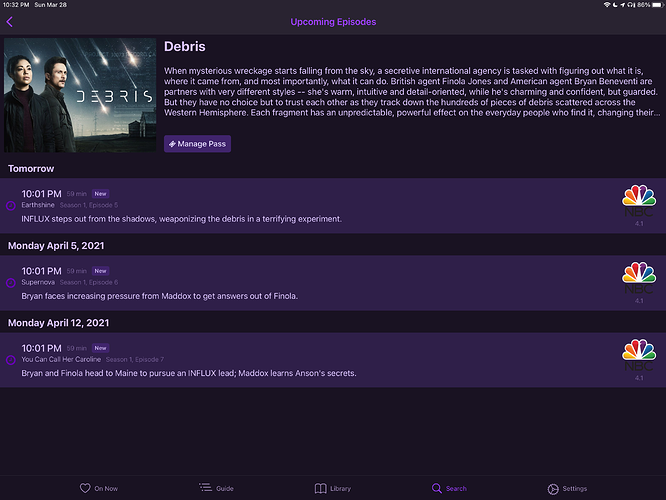Select the Supernova episode description text
666x500 pixels.
[160, 296]
